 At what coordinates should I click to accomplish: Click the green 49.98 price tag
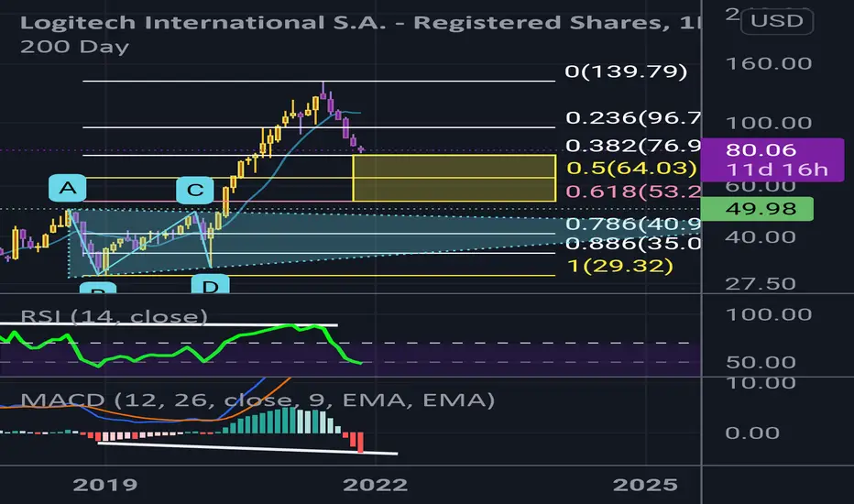757,209
